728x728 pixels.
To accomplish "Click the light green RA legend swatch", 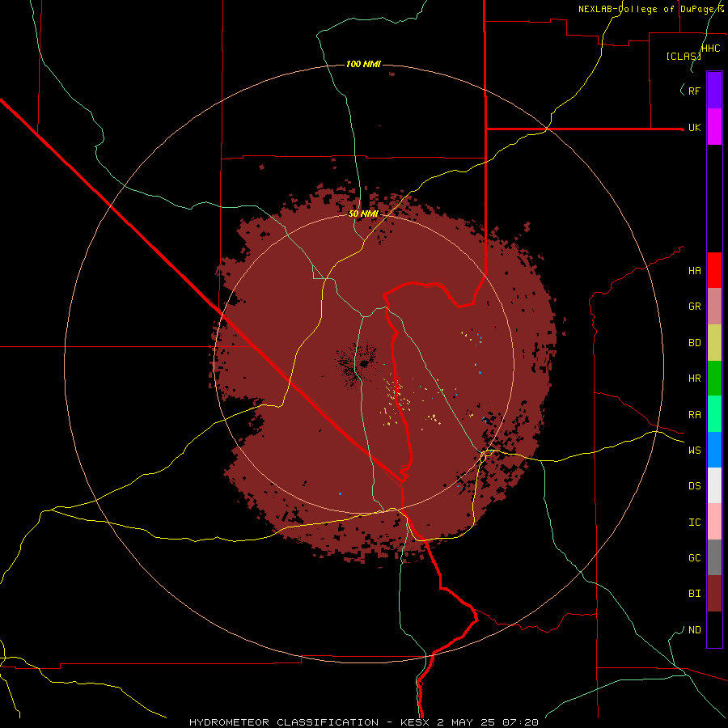I will (x=714, y=414).
